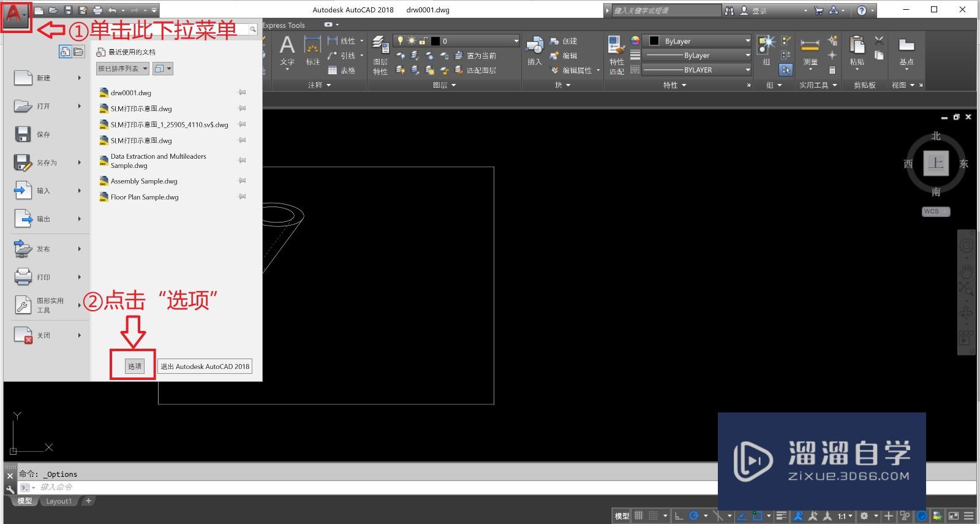Open the annotation scale 1:1 dropdown
Screen dimensions: 980x524
pyautogui.click(x=846, y=516)
